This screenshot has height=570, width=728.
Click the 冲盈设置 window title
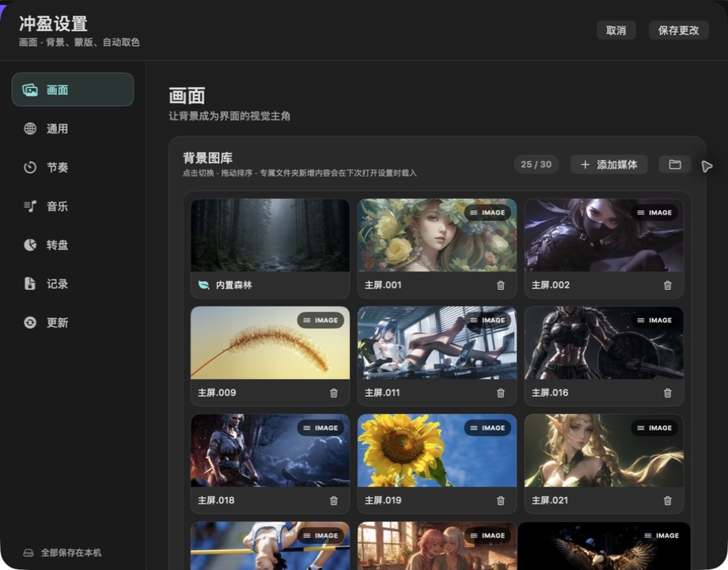click(x=53, y=24)
